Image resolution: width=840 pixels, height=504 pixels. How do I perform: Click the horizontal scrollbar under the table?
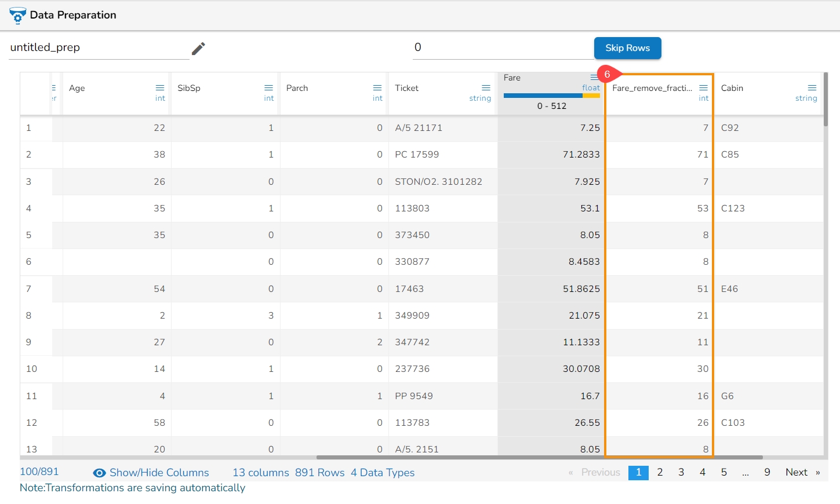pos(539,457)
